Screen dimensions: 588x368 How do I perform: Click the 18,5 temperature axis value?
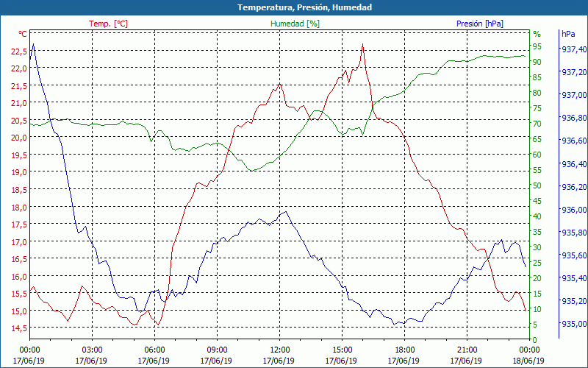point(19,190)
